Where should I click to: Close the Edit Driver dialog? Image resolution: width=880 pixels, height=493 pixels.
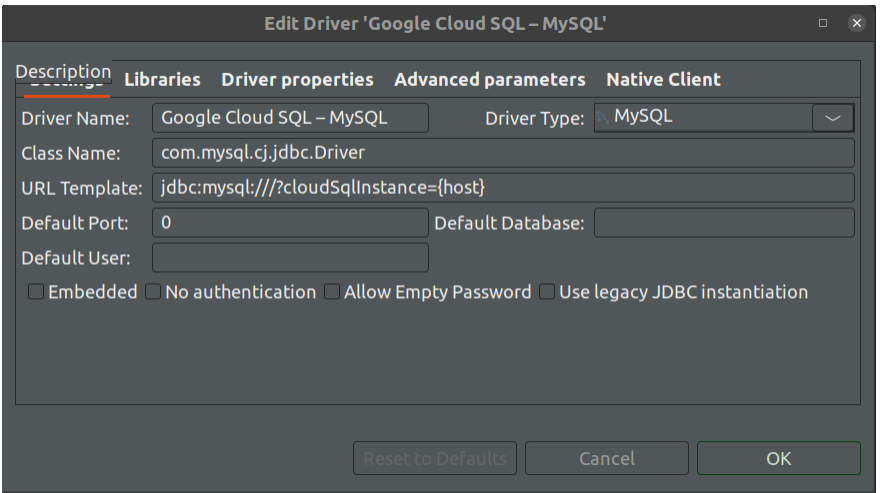click(857, 23)
